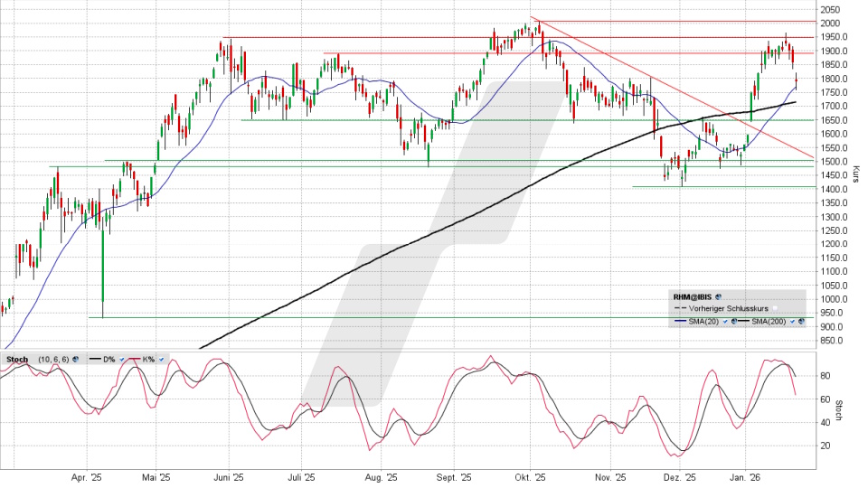868x488 pixels.
Task: Toggle the K% line checkbox
Action: click(161, 359)
